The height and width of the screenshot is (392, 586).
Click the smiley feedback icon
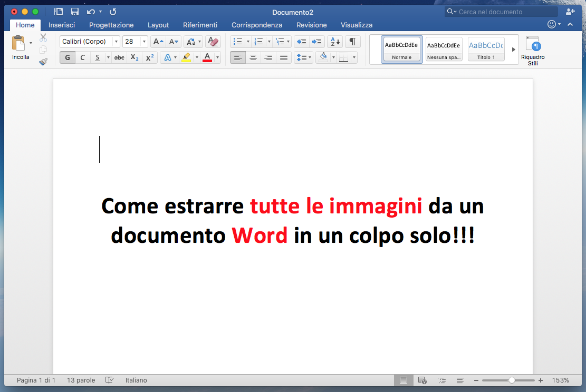pyautogui.click(x=552, y=24)
